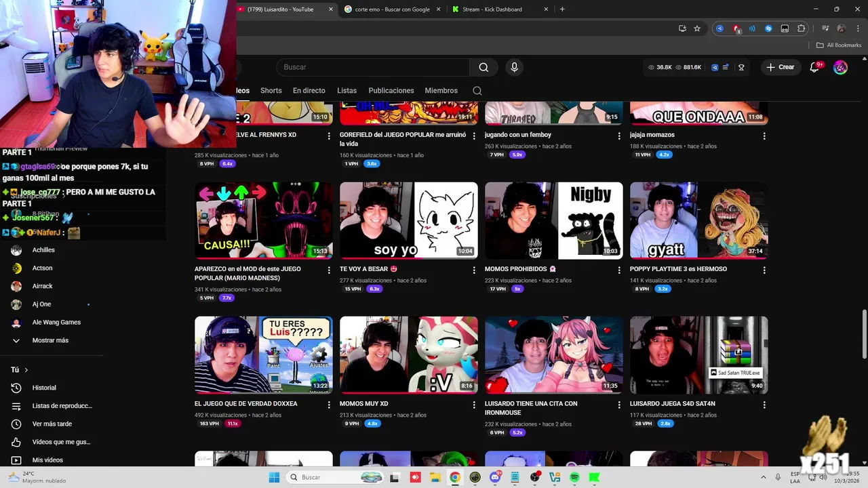
Task: Click the blue sound-wave extension icon
Action: [x=752, y=28]
